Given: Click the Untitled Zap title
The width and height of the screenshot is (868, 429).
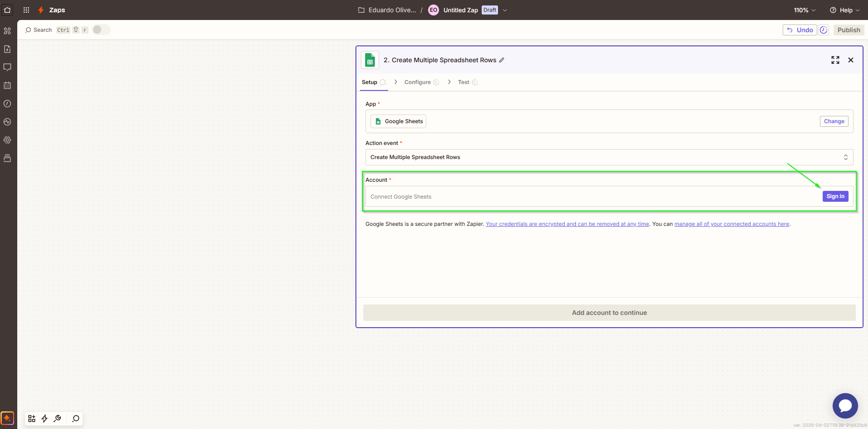Looking at the screenshot, I should coord(460,10).
